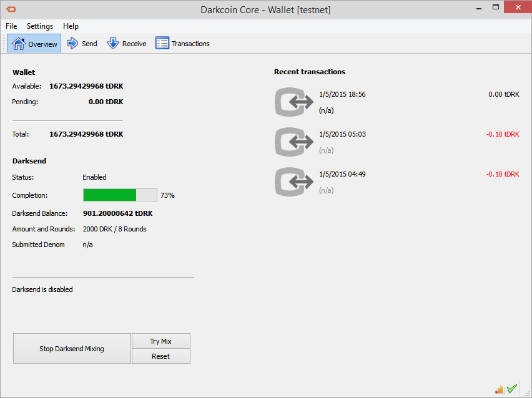532x398 pixels.
Task: Click the Receive download arrow icon
Action: coord(113,43)
